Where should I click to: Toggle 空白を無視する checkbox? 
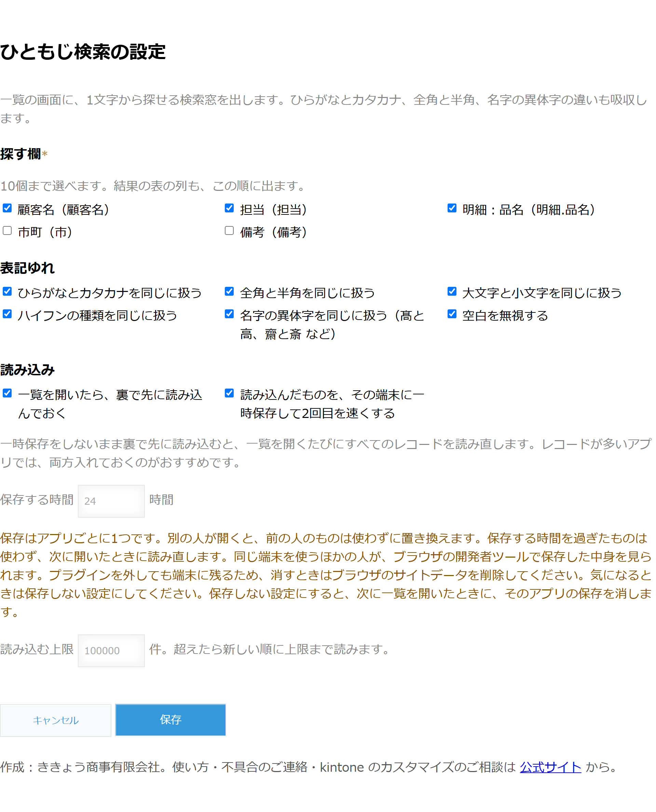(x=452, y=314)
